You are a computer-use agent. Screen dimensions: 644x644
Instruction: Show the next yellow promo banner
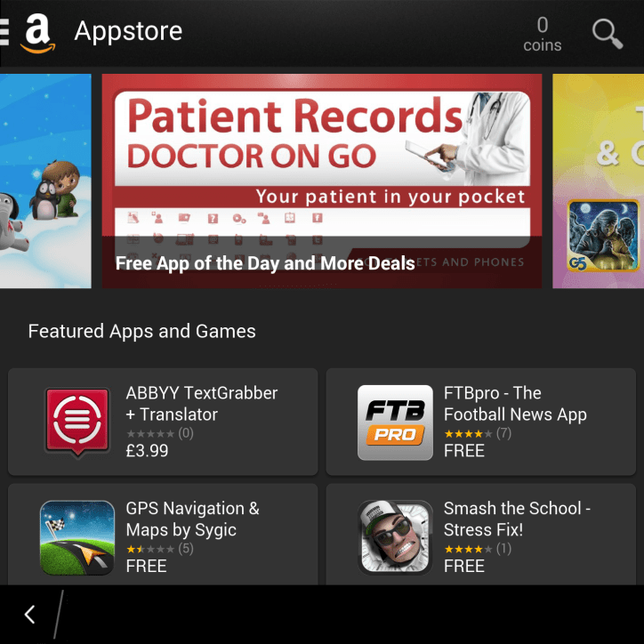tap(599, 181)
